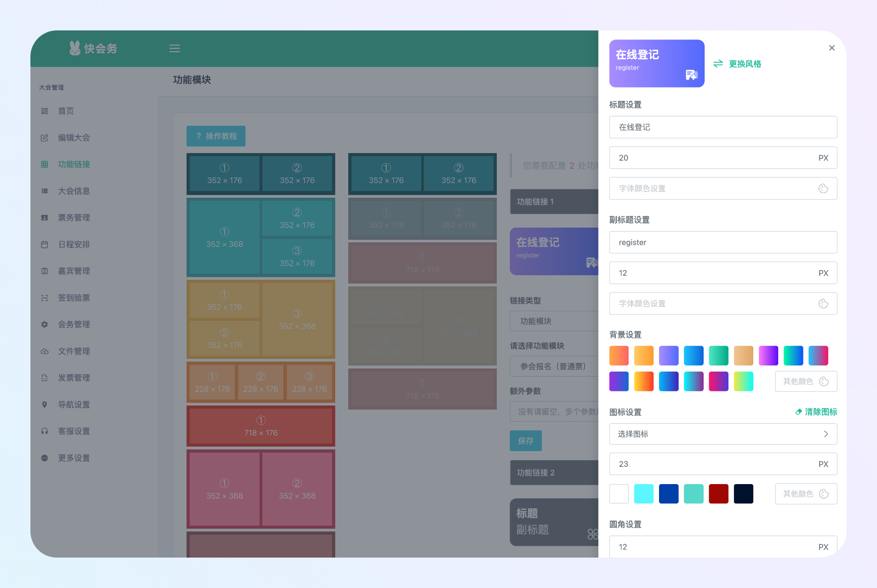Expand 功能链接 2 section header
This screenshot has height=588, width=877.
coord(554,472)
